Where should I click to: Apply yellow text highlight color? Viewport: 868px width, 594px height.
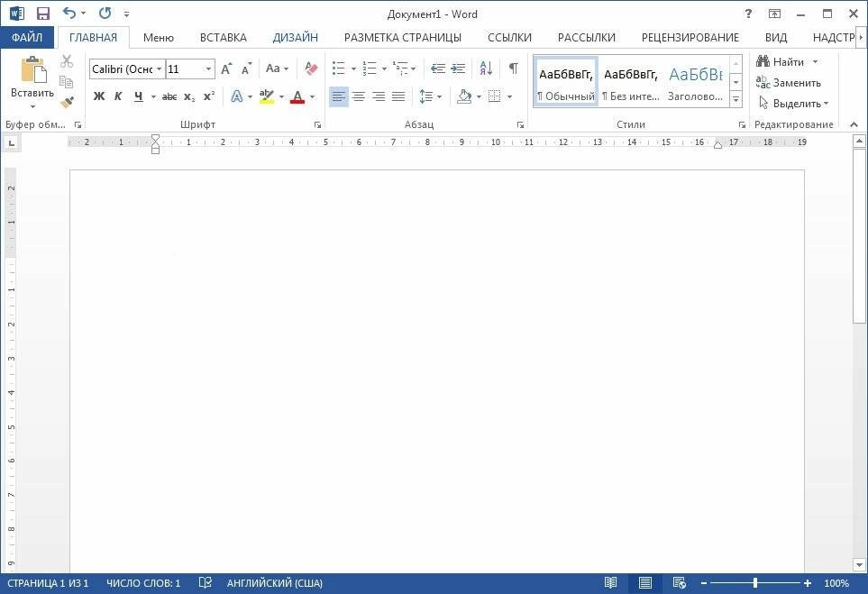pos(266,96)
